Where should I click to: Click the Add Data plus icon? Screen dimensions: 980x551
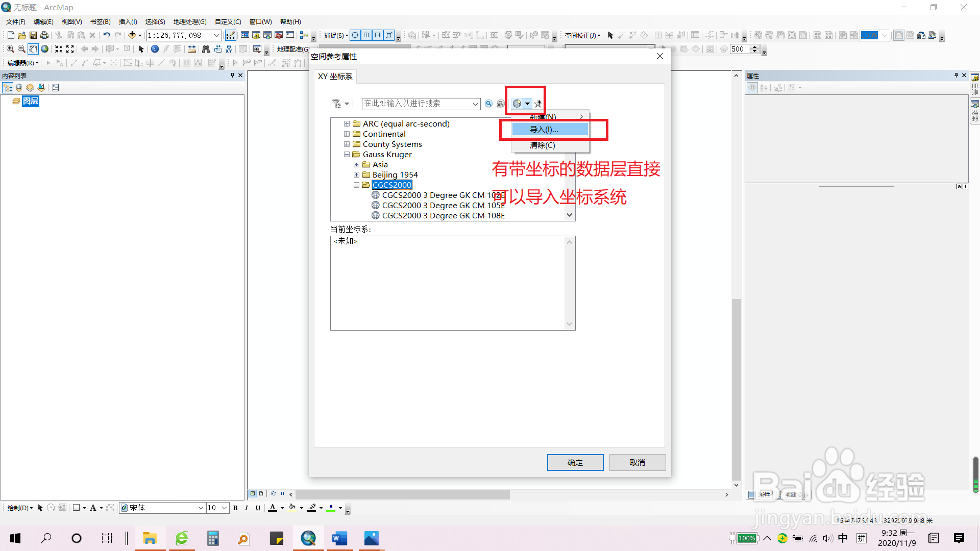tap(132, 35)
